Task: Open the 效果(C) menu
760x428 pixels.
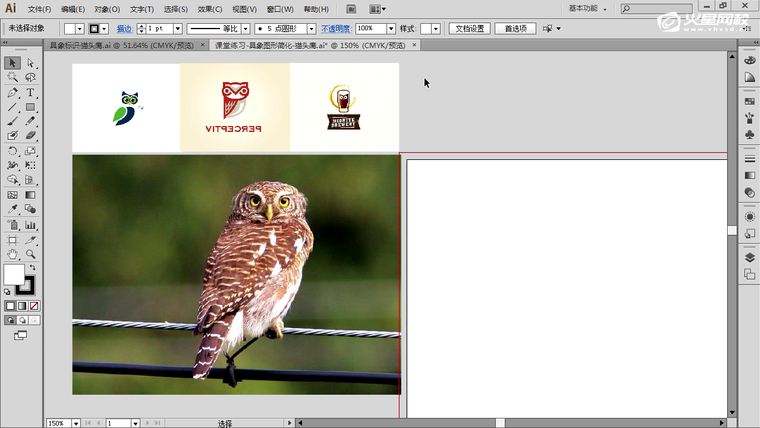Action: tap(210, 9)
